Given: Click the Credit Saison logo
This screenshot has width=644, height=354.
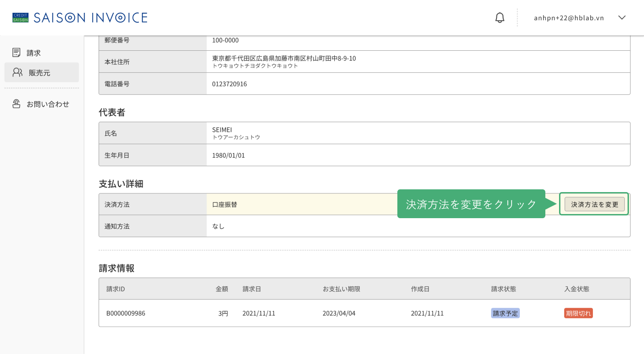Looking at the screenshot, I should point(21,18).
